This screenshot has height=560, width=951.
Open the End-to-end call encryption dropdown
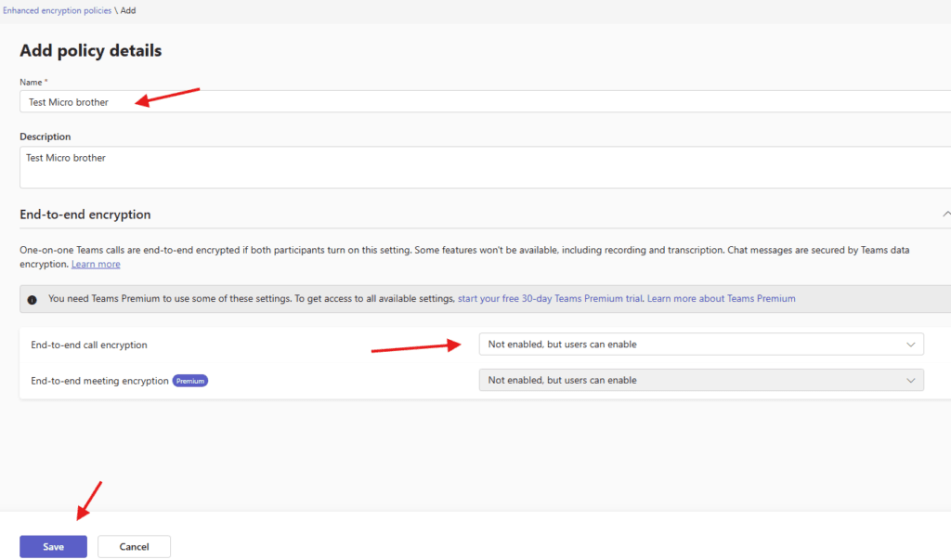point(701,345)
